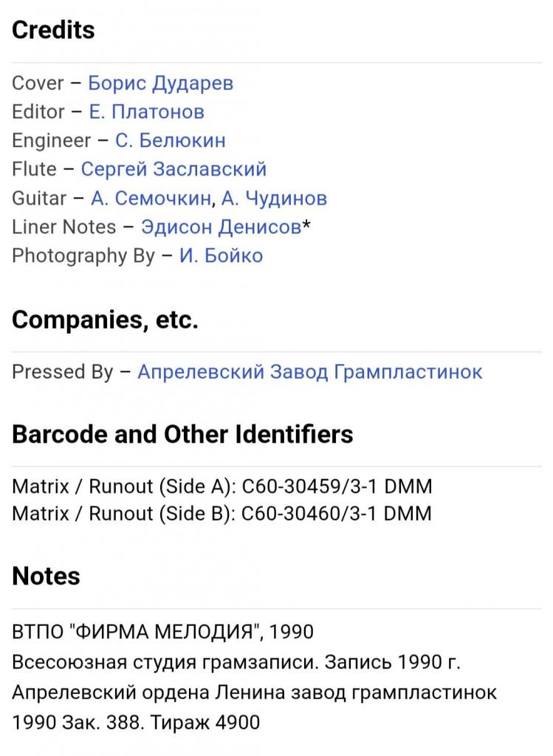Open guitarist А. Чудинов link
Screen dimensions: 553x756
pos(274,198)
